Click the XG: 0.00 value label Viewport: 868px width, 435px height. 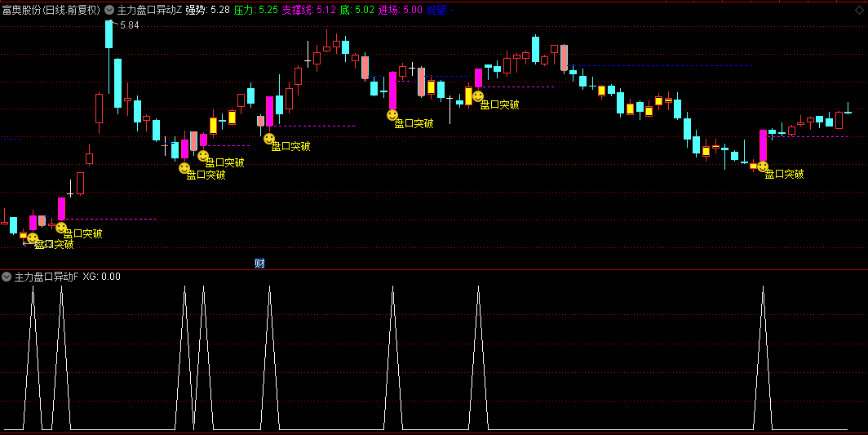102,277
